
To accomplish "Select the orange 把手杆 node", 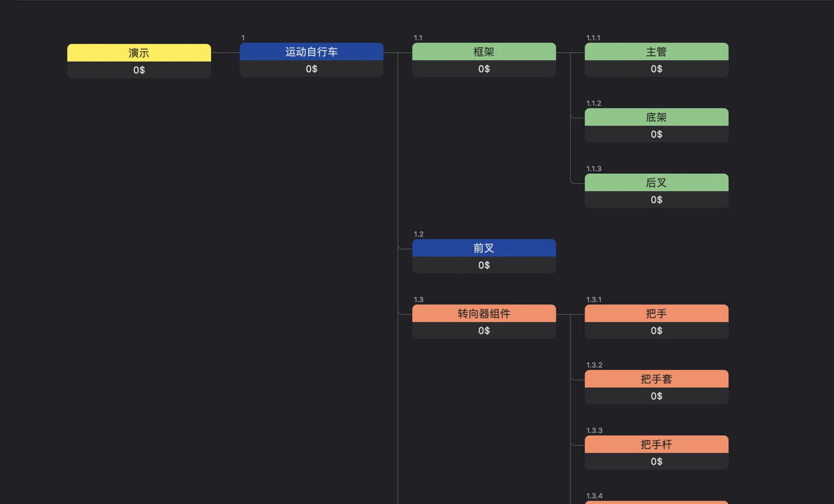I will pyautogui.click(x=656, y=444).
